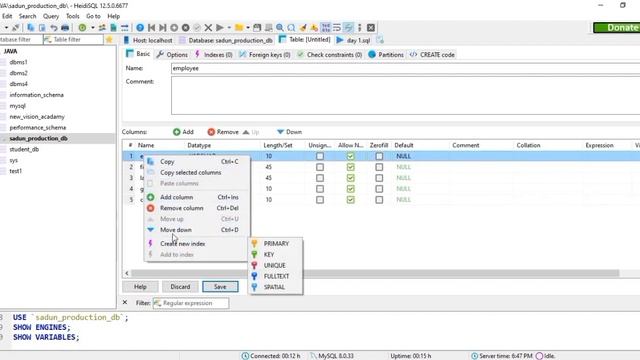Toggle Allow NULL checkbox for row 5
This screenshot has width=640, height=360.
(x=350, y=200)
